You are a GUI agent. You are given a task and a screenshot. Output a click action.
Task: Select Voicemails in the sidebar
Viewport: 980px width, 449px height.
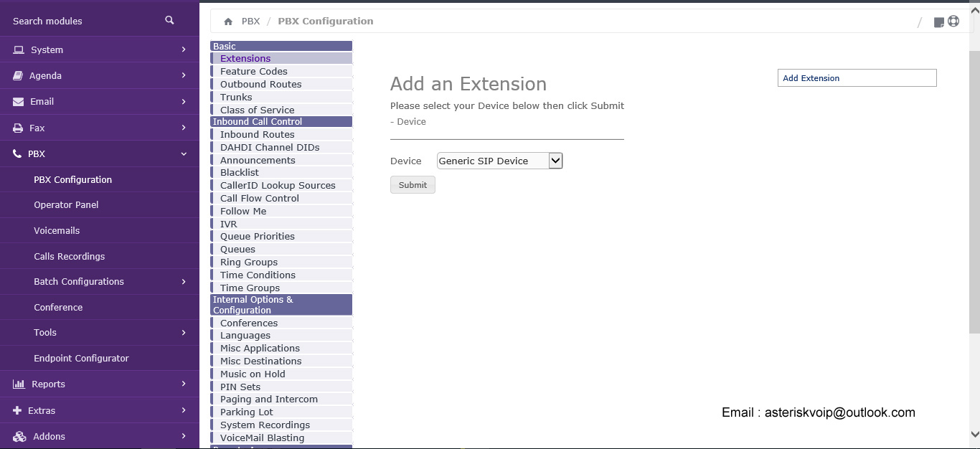pyautogui.click(x=57, y=231)
